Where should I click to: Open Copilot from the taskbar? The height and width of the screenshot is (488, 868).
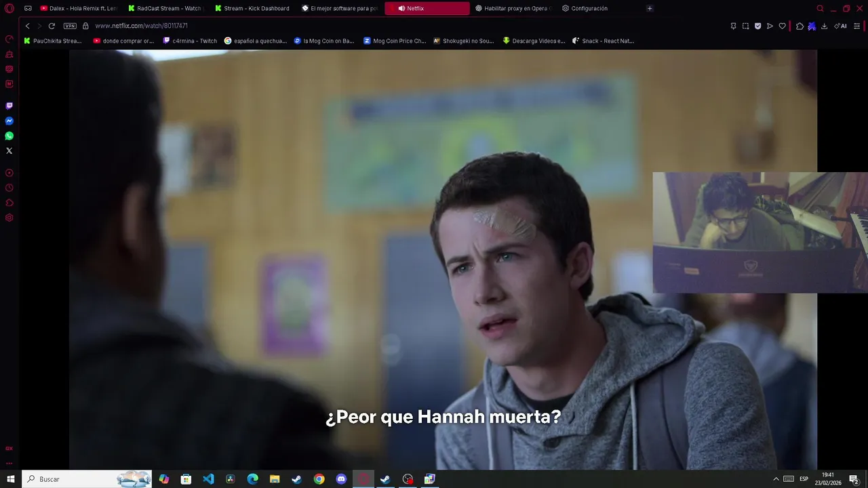[164, 479]
